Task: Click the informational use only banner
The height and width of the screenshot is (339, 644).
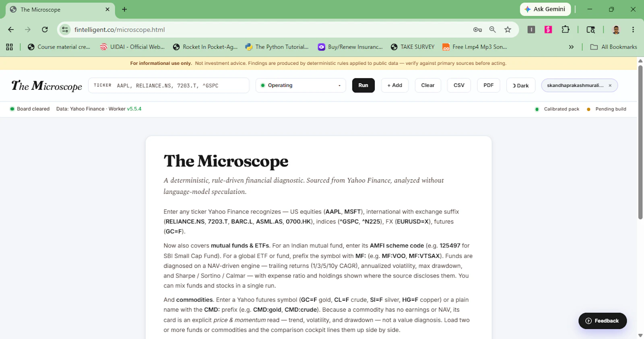Action: click(x=318, y=63)
